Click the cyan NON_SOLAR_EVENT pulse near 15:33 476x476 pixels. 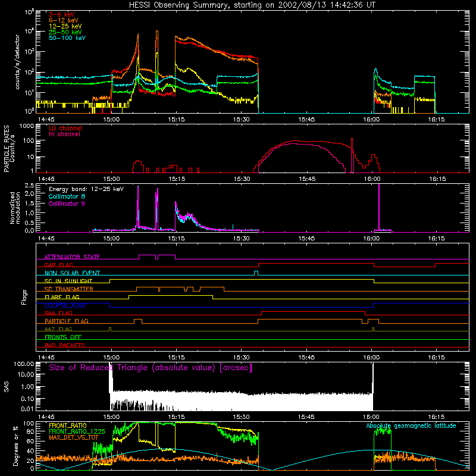[256, 273]
